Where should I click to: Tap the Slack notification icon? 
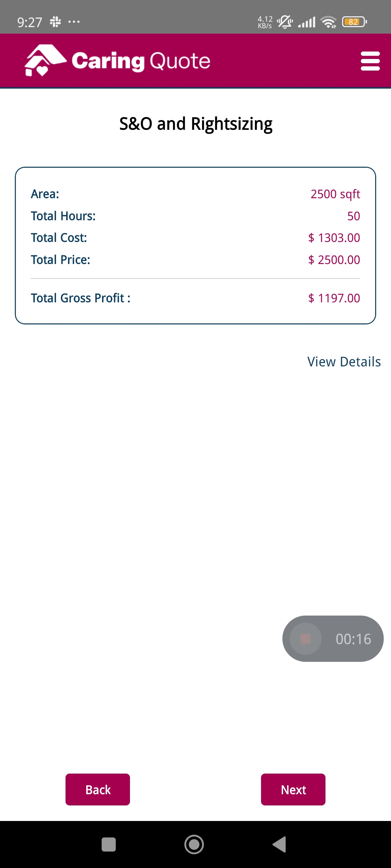pyautogui.click(x=55, y=22)
